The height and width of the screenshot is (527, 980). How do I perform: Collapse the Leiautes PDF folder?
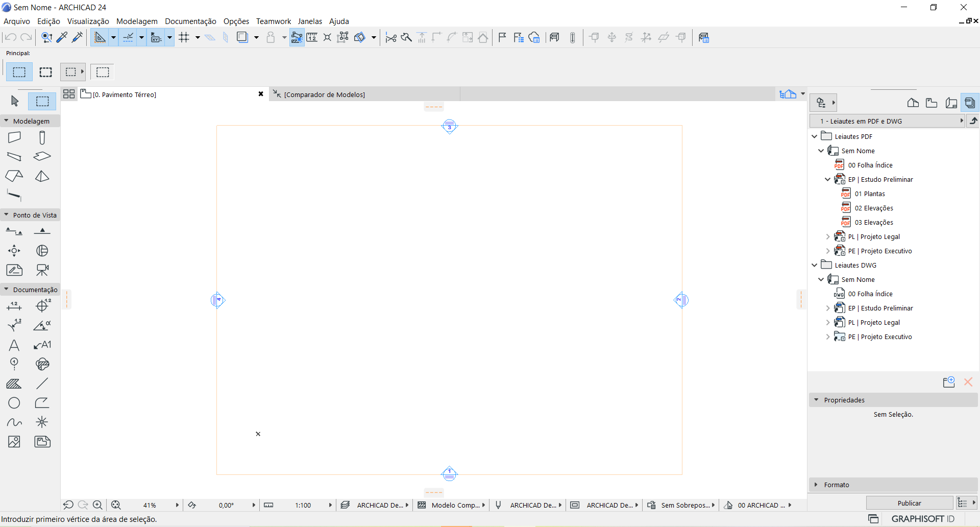815,136
